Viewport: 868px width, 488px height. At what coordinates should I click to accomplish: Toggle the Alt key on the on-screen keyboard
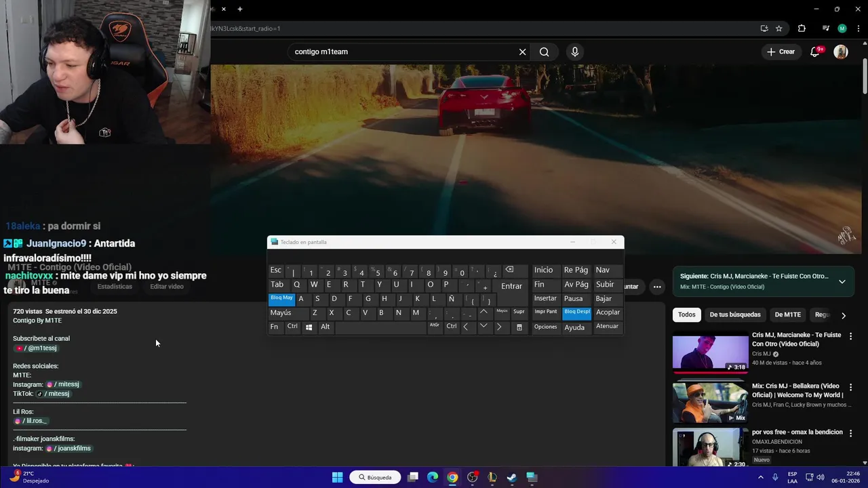[325, 327]
